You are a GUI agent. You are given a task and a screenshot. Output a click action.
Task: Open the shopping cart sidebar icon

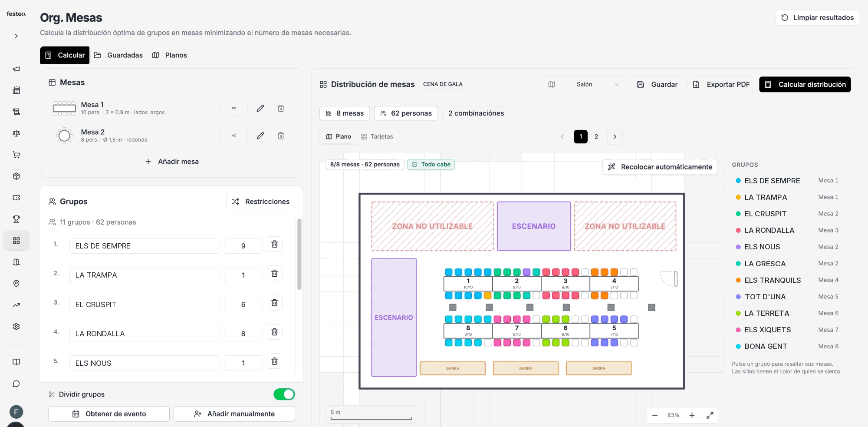(16, 155)
